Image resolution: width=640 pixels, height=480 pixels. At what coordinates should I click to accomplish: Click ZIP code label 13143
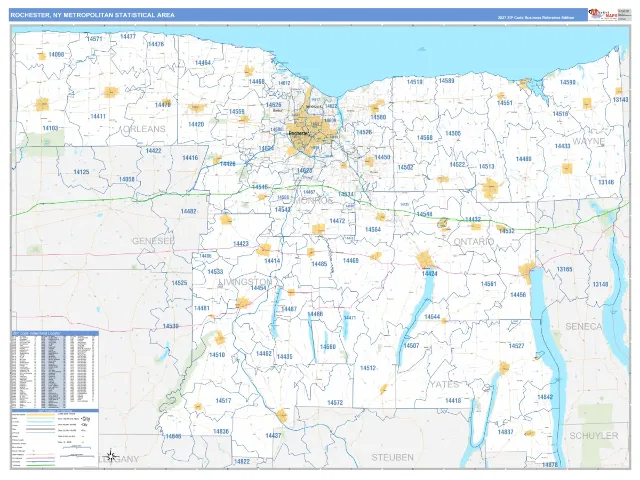(621, 100)
